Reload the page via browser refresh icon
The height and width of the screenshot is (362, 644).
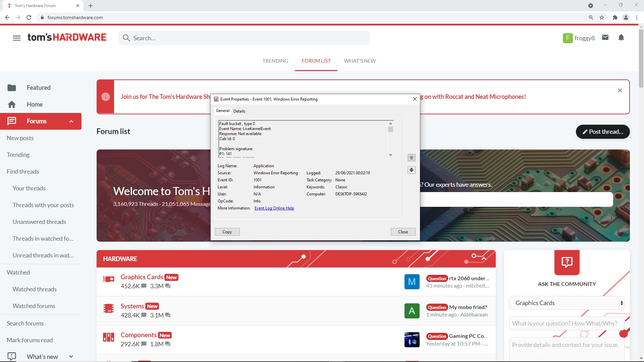pyautogui.click(x=29, y=17)
